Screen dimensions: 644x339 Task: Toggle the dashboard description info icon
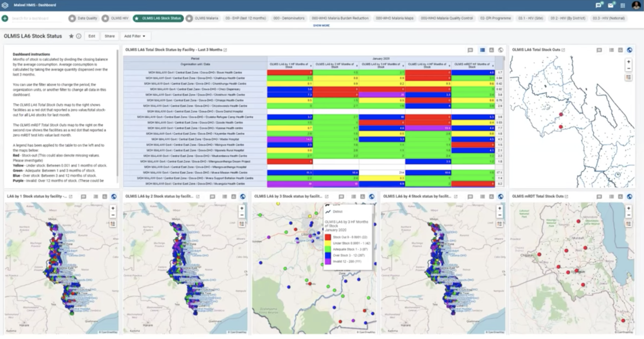coord(79,36)
